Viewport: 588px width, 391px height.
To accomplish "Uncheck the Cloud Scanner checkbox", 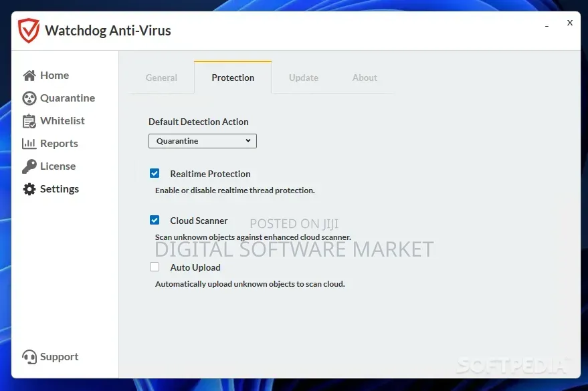I will (x=155, y=220).
